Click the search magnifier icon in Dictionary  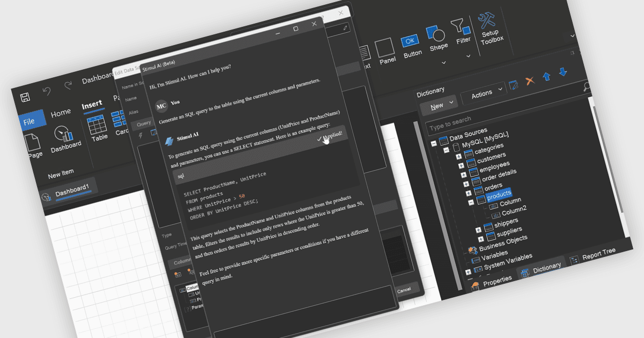587,86
